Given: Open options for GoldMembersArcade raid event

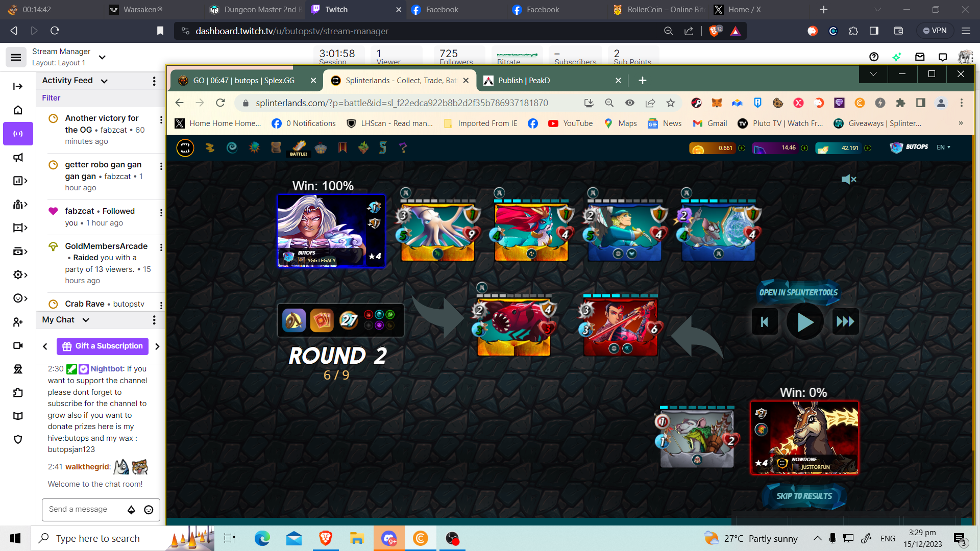Looking at the screenshot, I should pos(161,247).
